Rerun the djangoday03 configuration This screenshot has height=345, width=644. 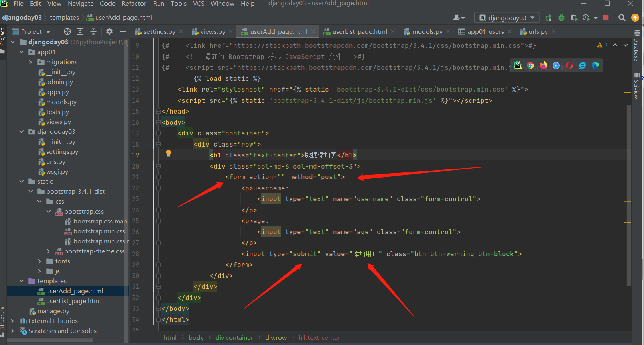click(x=549, y=18)
